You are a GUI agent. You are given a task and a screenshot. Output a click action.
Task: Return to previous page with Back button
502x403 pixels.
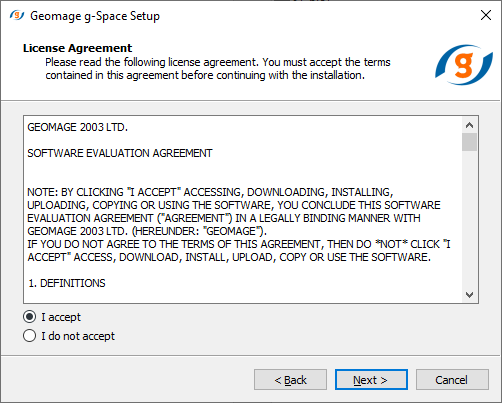point(290,380)
